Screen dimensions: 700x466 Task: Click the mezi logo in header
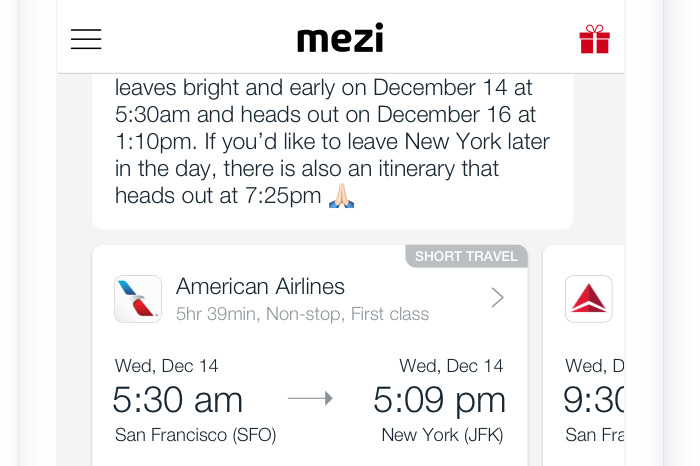[x=340, y=39]
